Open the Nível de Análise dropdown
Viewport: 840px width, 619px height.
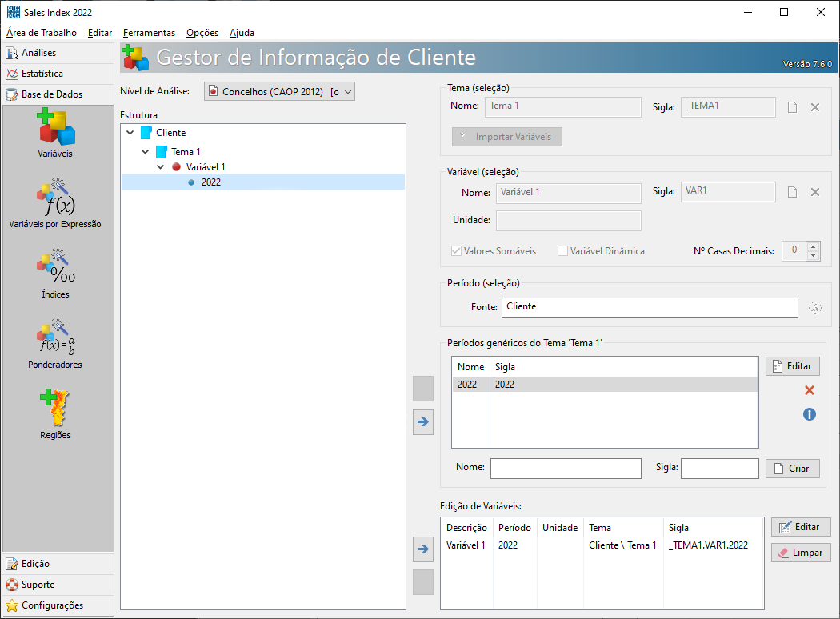click(279, 92)
